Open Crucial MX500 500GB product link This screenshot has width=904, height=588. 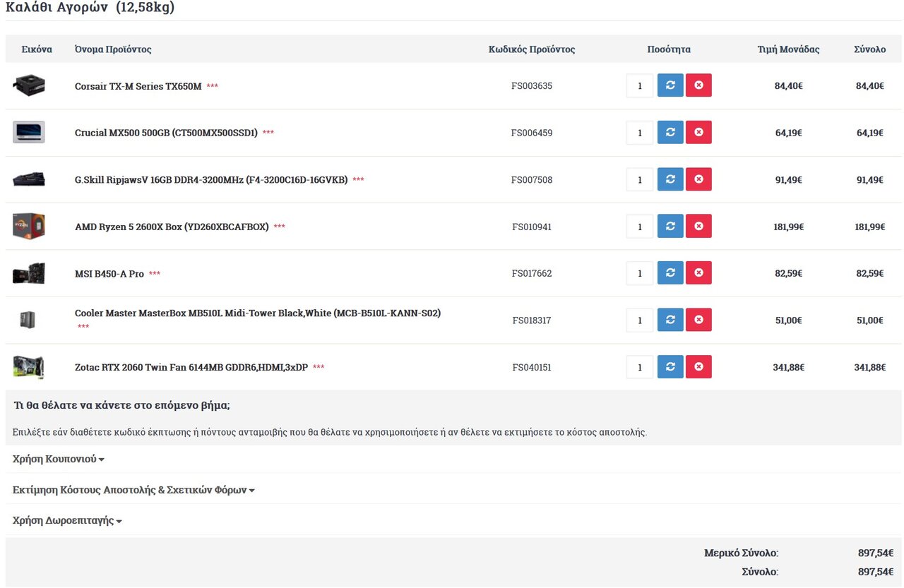166,133
